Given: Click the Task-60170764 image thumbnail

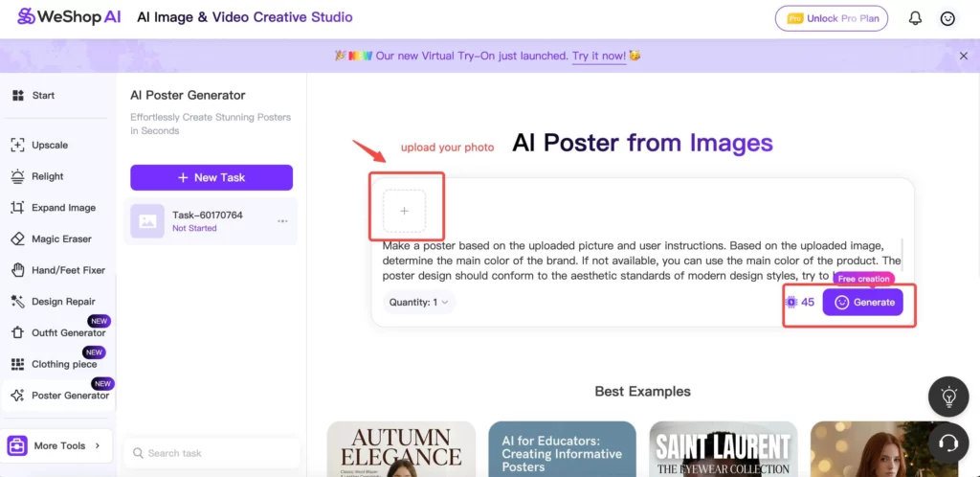Looking at the screenshot, I should [x=147, y=221].
